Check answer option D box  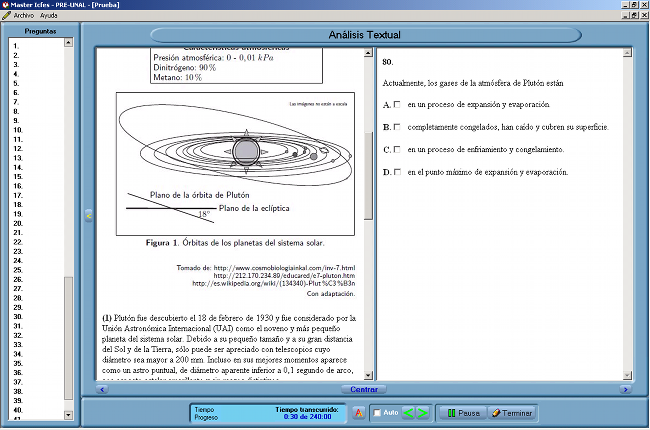(x=397, y=172)
